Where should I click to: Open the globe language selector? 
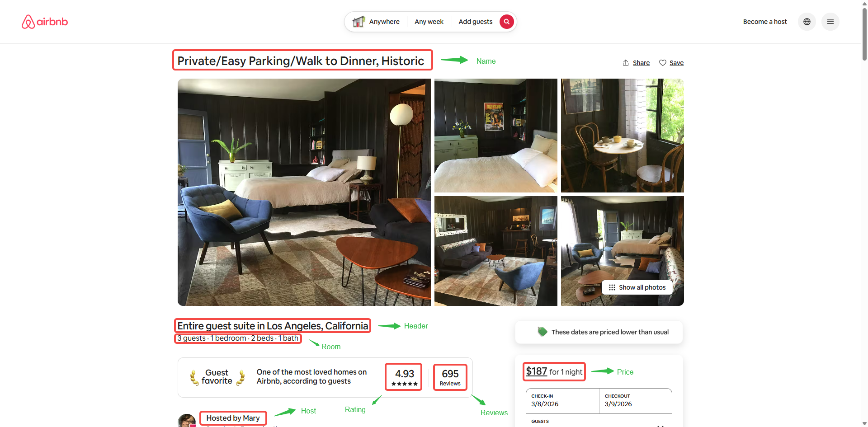pos(807,21)
